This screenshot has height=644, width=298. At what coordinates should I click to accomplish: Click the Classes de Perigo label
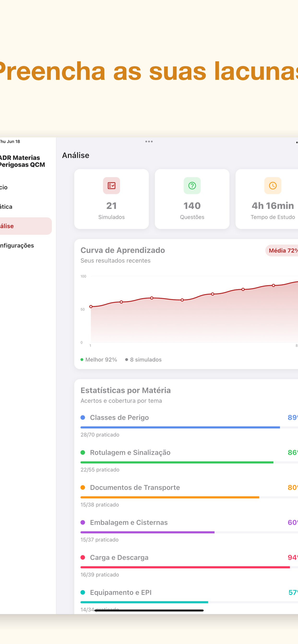[x=119, y=418]
